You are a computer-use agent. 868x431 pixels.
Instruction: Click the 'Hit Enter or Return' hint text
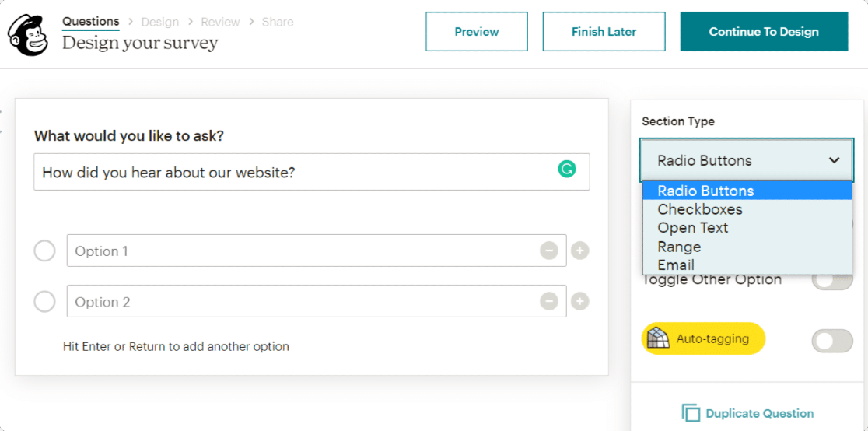tap(176, 347)
